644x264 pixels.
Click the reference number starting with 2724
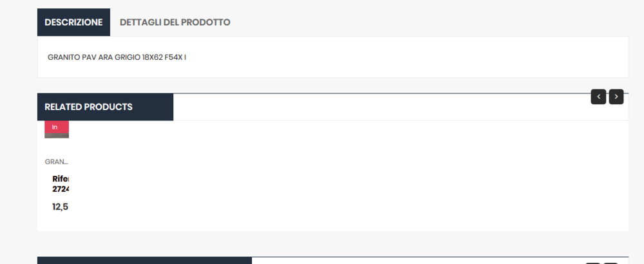(x=61, y=189)
